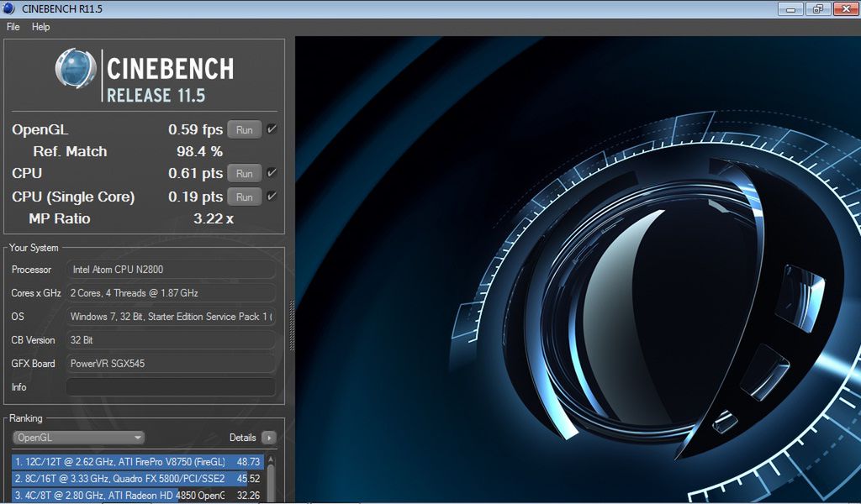Screen dimensions: 861x504
Task: Click the 0.19 pts single core score
Action: coord(195,197)
